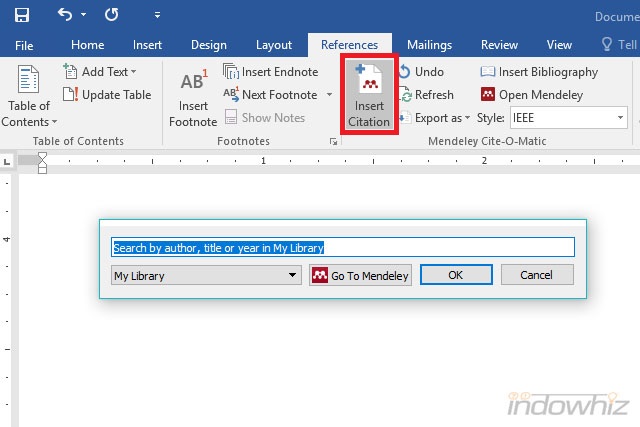Go to the Layout tab
This screenshot has width=640, height=427.
click(x=274, y=45)
